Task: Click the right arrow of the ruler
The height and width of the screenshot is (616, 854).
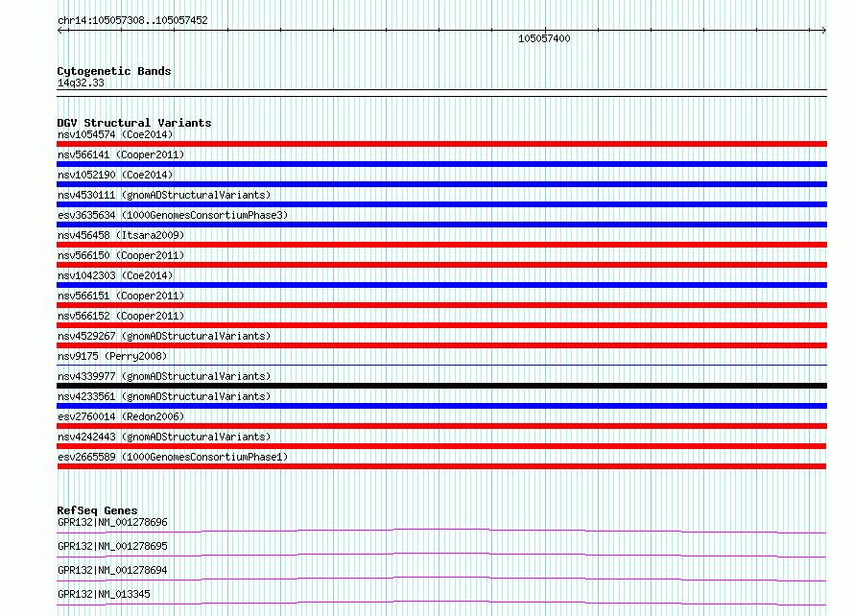Action: [x=823, y=31]
